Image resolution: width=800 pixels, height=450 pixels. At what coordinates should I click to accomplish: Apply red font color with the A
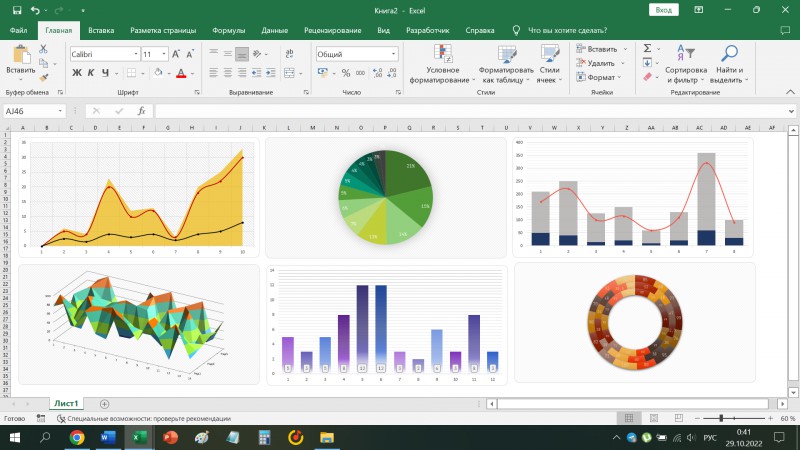coord(181,73)
